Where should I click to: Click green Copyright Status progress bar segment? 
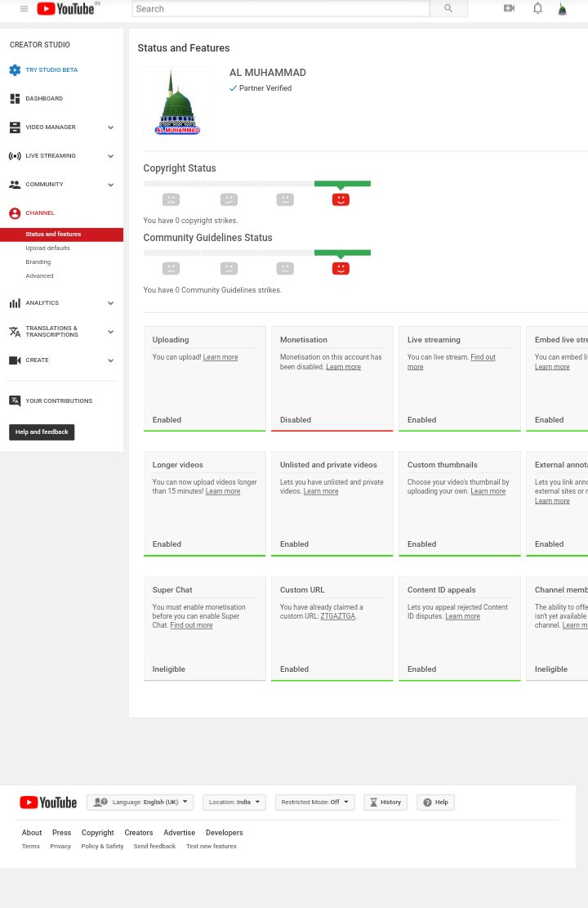(x=343, y=184)
